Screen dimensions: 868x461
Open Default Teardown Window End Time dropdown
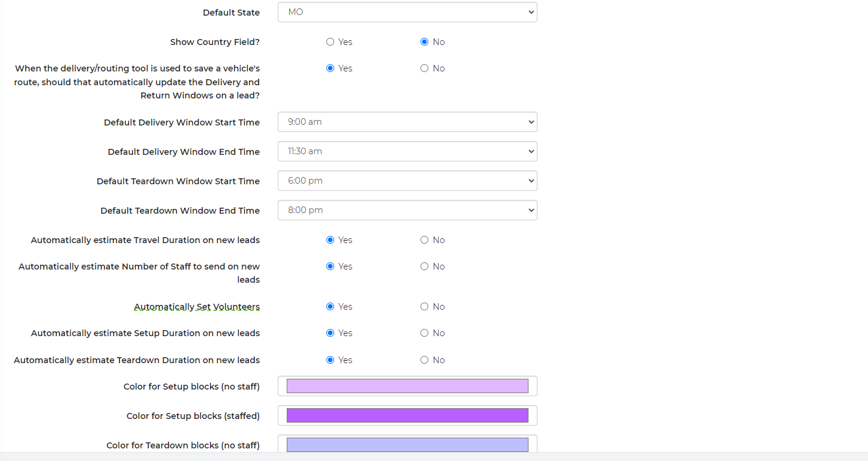[407, 210]
